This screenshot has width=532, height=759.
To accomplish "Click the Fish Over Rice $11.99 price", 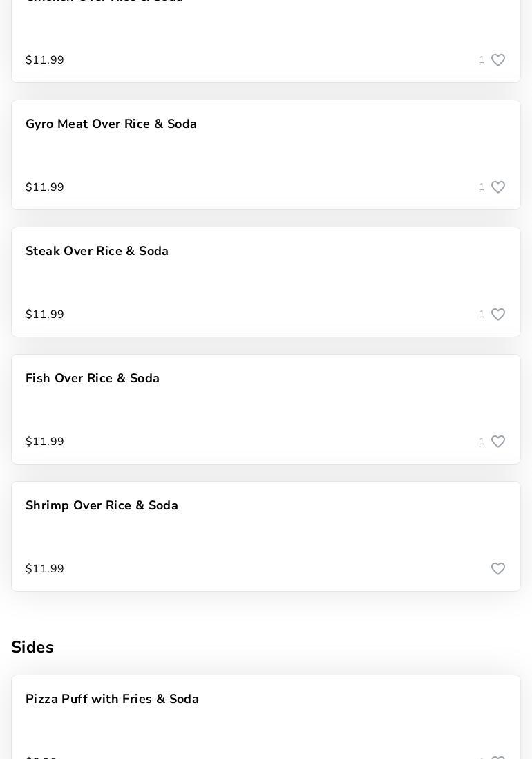I will click(x=45, y=442).
